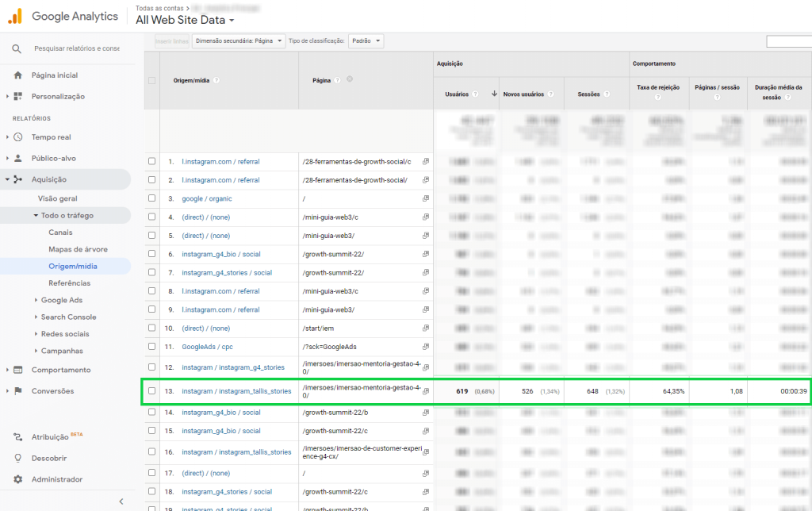This screenshot has width=812, height=511.
Task: Expand the Google Ads submenu
Action: pyautogui.click(x=36, y=300)
